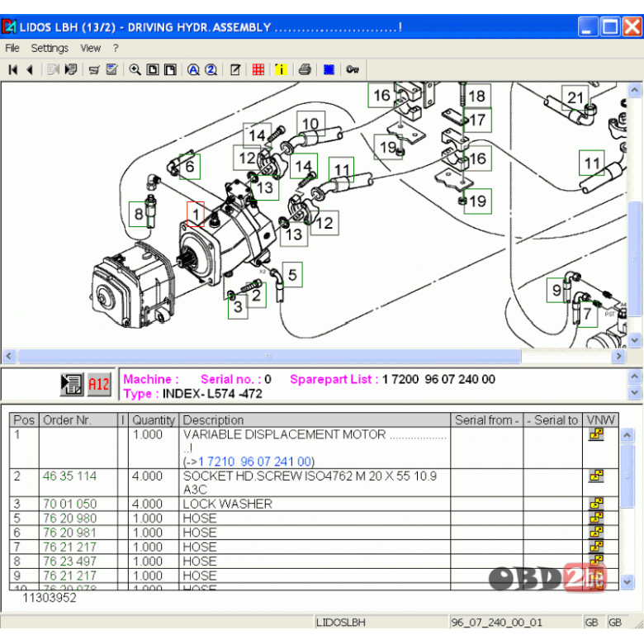This screenshot has width=644, height=644.
Task: Click the list-arrow icon beside A12
Action: (72, 385)
